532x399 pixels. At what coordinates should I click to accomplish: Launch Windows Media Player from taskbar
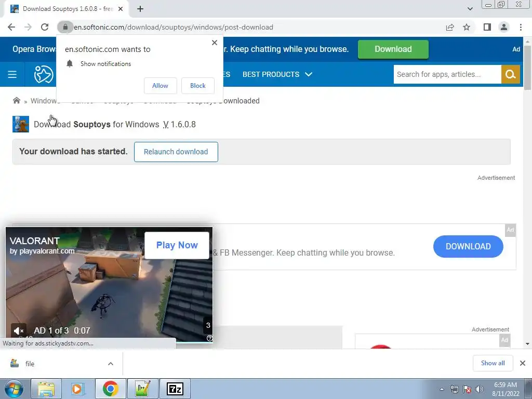[x=78, y=389]
